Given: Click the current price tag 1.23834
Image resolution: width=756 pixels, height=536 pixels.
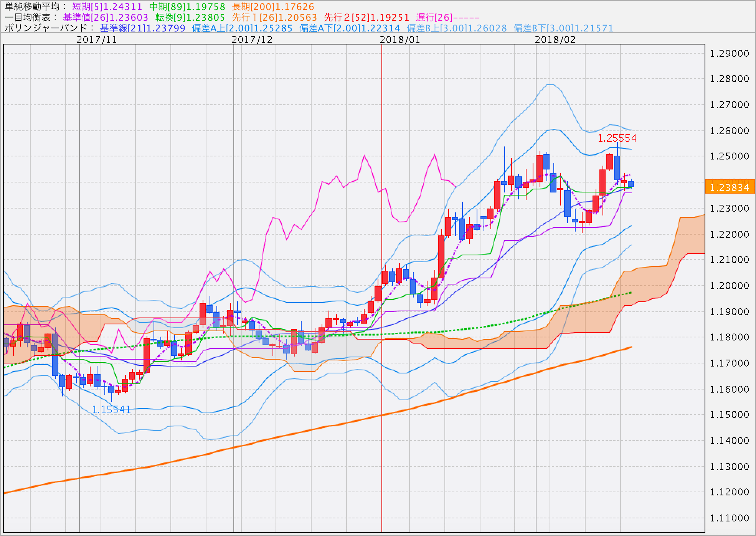Looking at the screenshot, I should [730, 187].
